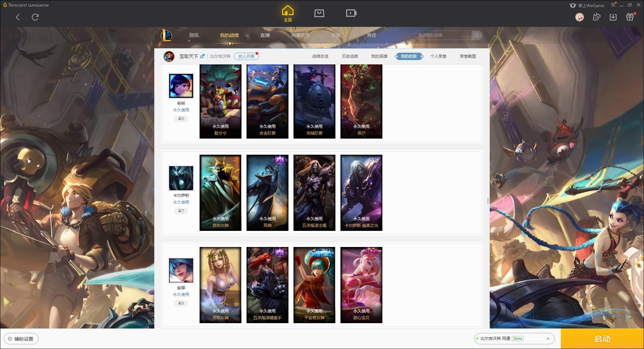Open the 五杀摇滚键盘手 skin card

pos(267,285)
